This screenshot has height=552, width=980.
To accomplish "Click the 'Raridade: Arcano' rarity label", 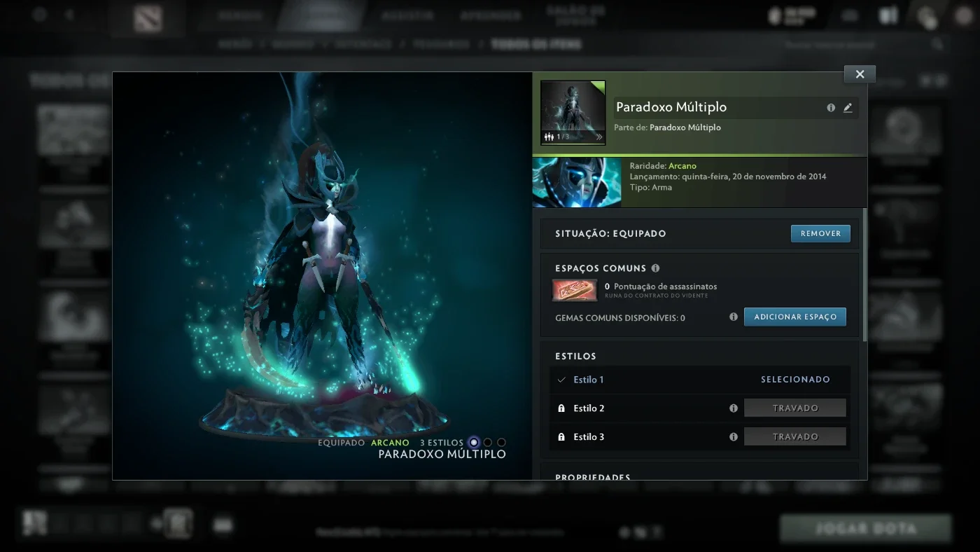I will tap(663, 166).
